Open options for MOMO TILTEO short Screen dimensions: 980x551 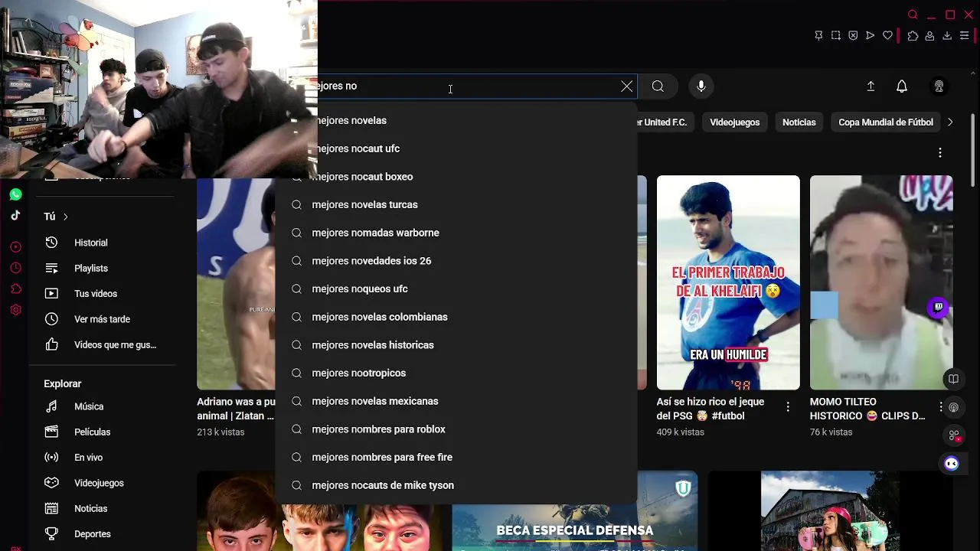[x=941, y=407]
